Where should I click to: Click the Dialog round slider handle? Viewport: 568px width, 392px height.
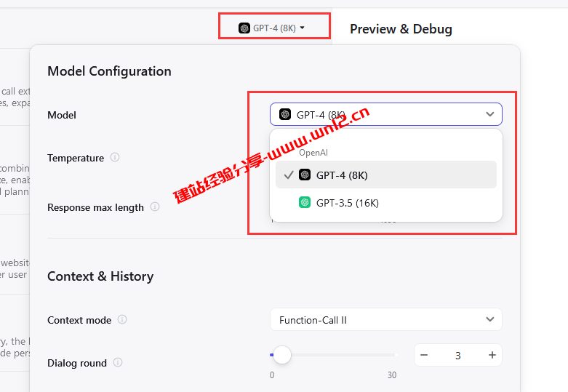[x=281, y=355]
